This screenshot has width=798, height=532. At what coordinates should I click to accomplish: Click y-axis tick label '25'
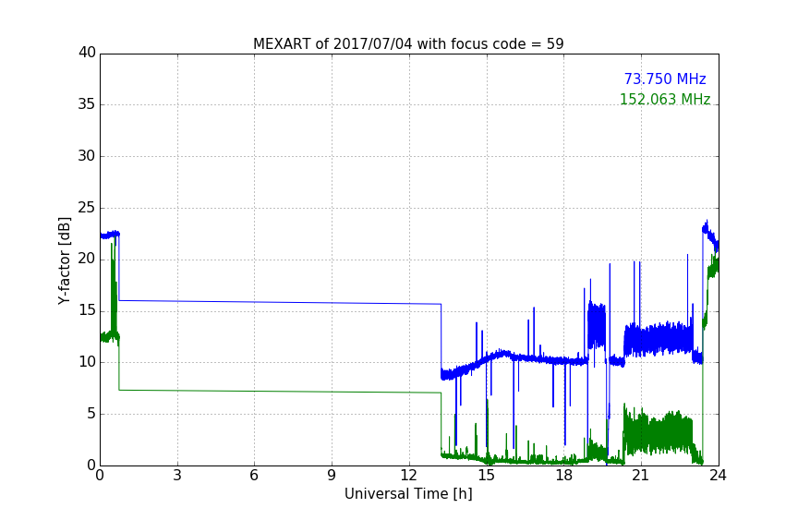[x=87, y=208]
